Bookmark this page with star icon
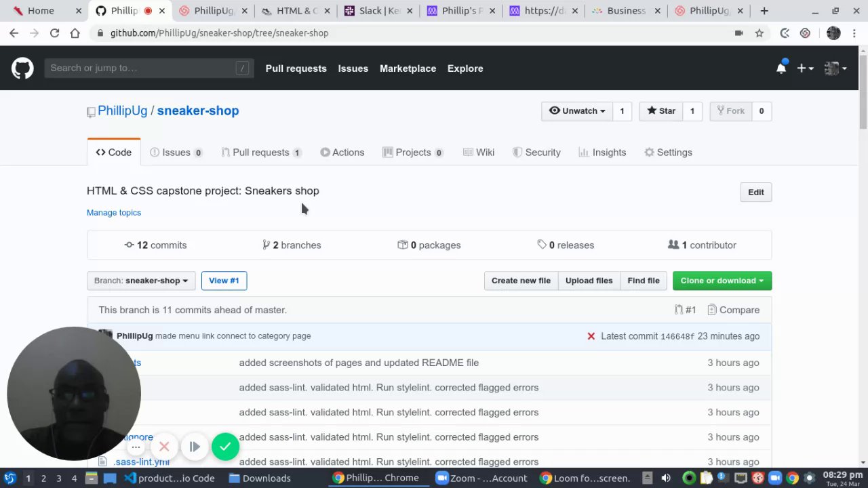This screenshot has width=868, height=488. click(x=759, y=33)
